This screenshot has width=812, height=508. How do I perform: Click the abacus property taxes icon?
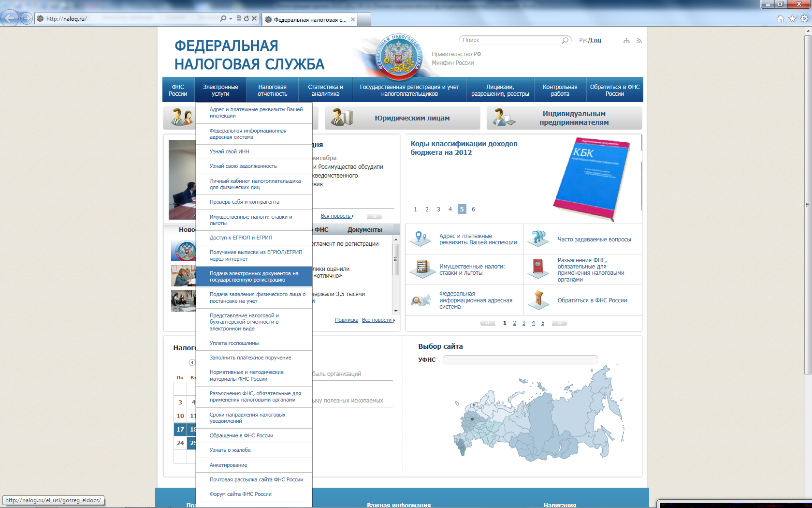pos(422,269)
